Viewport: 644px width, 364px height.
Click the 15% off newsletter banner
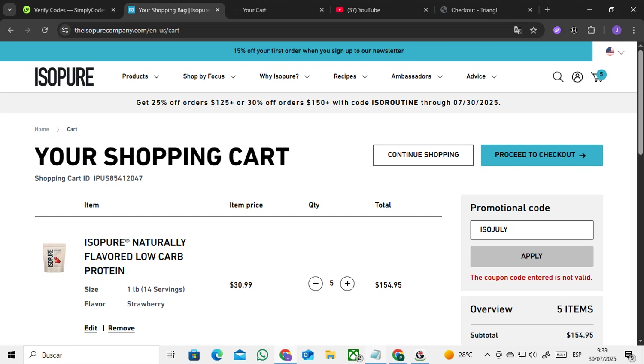[319, 51]
